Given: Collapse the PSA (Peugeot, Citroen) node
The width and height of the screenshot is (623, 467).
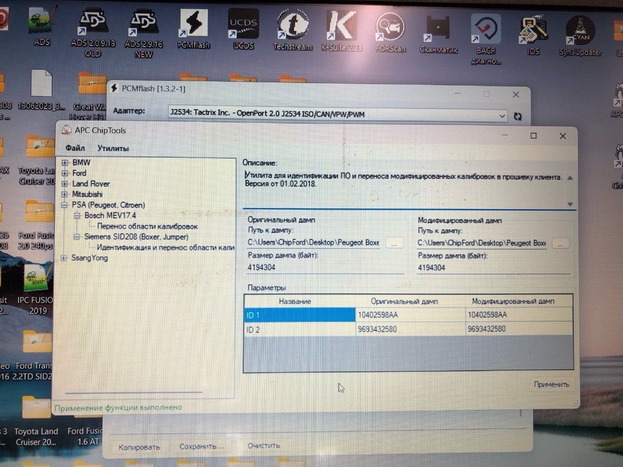Looking at the screenshot, I should (x=65, y=205).
